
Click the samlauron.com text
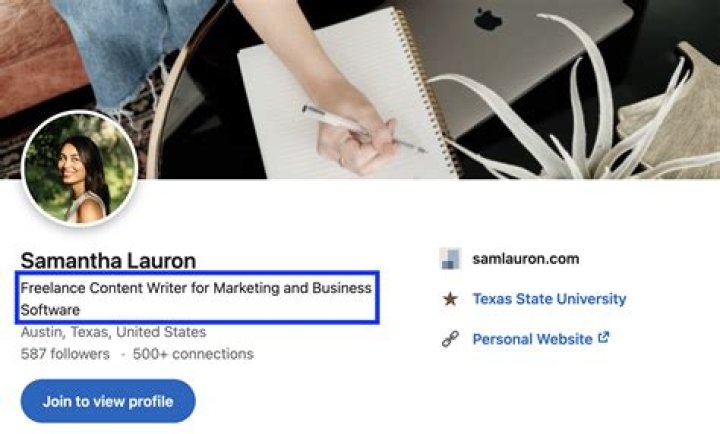526,259
